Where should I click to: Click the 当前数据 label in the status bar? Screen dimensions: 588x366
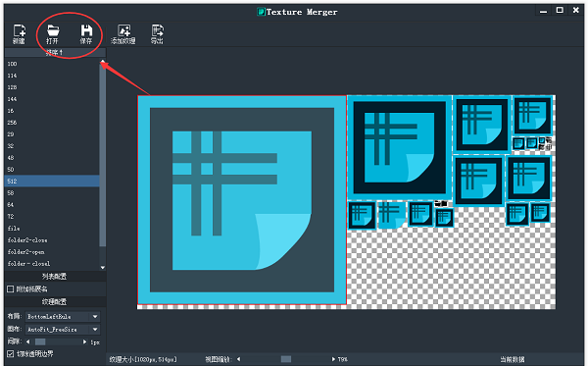513,359
